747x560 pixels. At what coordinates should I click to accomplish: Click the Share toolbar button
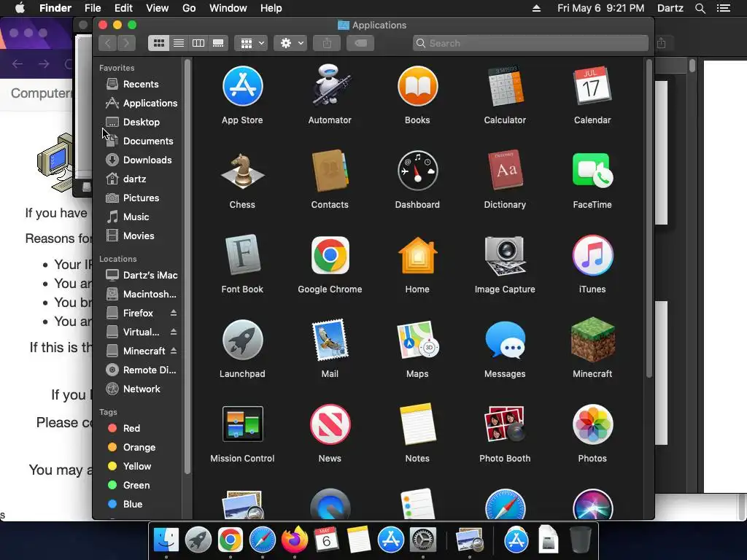pos(327,43)
